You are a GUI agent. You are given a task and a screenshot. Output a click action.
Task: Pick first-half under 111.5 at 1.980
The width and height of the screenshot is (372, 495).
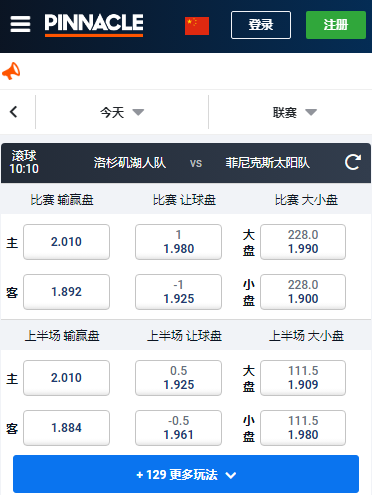pyautogui.click(x=303, y=428)
